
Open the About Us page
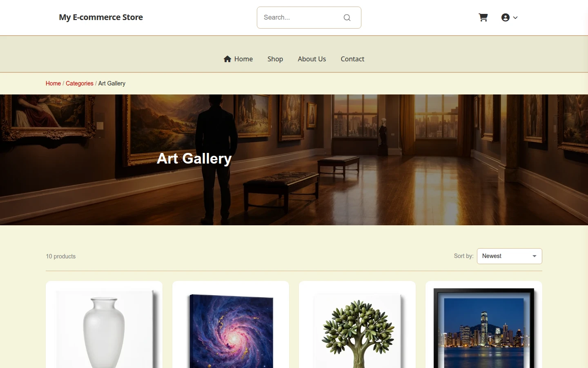(312, 59)
